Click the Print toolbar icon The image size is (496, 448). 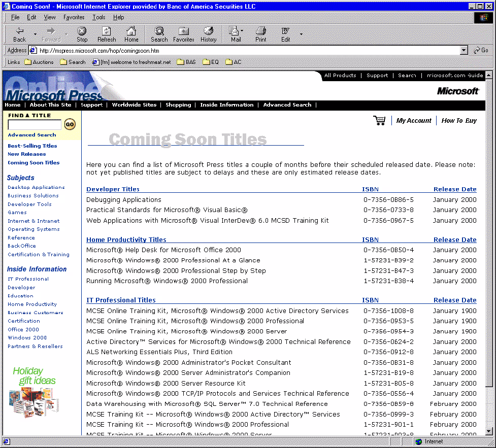pyautogui.click(x=260, y=31)
